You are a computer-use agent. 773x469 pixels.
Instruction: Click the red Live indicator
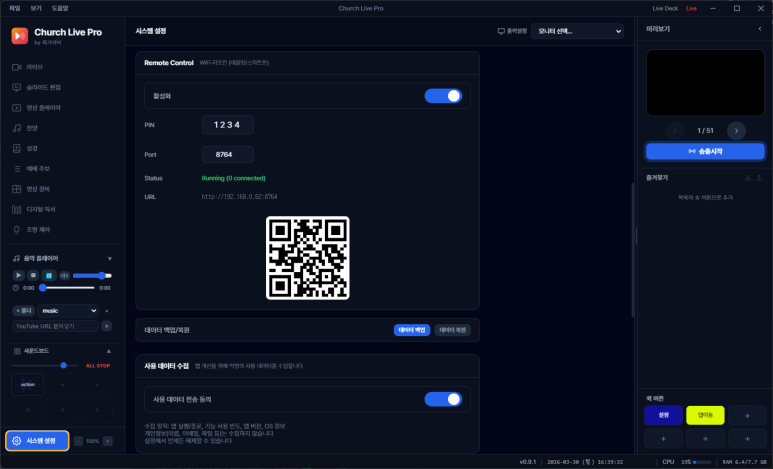click(692, 8)
